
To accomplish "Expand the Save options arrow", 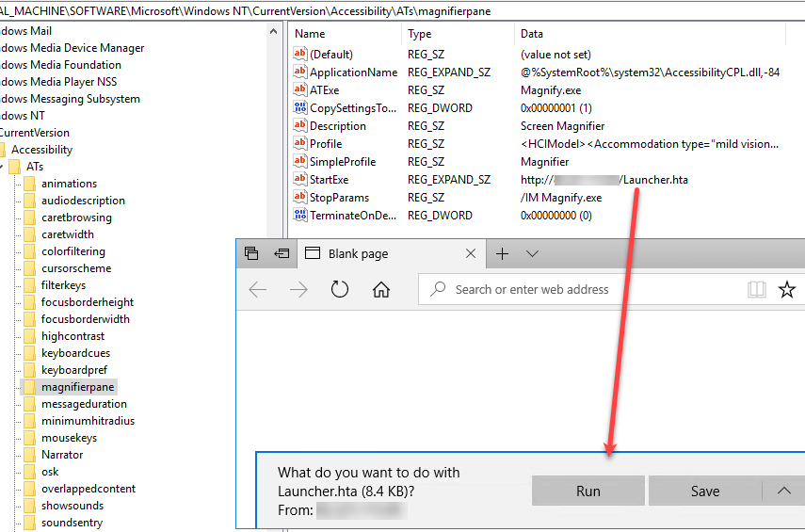I will [783, 491].
